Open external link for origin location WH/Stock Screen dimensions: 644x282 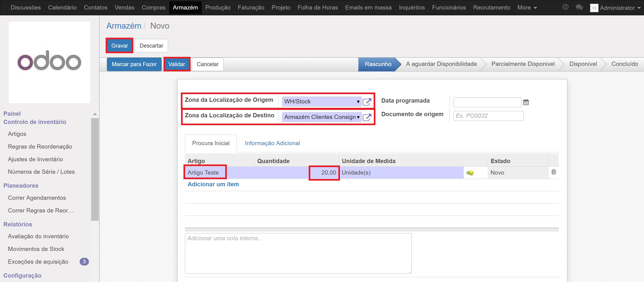[367, 102]
